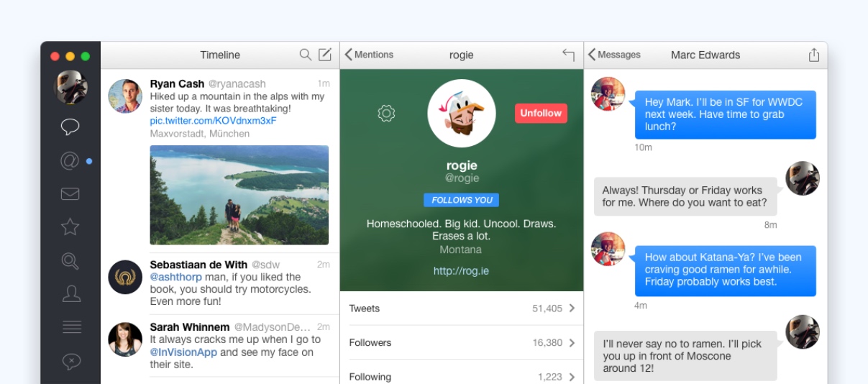Viewport: 868px width, 384px height.
Task: Open the Timeline speech bubble icon in sidebar
Action: point(70,127)
